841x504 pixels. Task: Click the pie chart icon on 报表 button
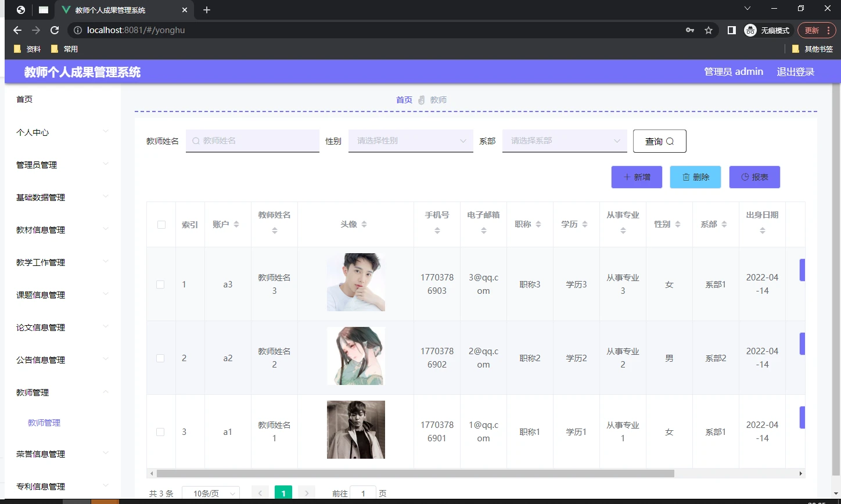pyautogui.click(x=745, y=177)
